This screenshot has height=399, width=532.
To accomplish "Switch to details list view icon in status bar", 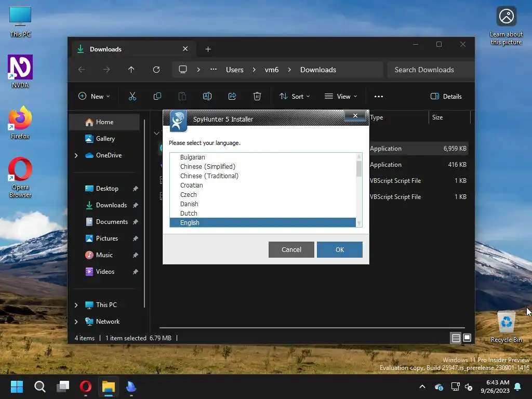I will [x=456, y=338].
